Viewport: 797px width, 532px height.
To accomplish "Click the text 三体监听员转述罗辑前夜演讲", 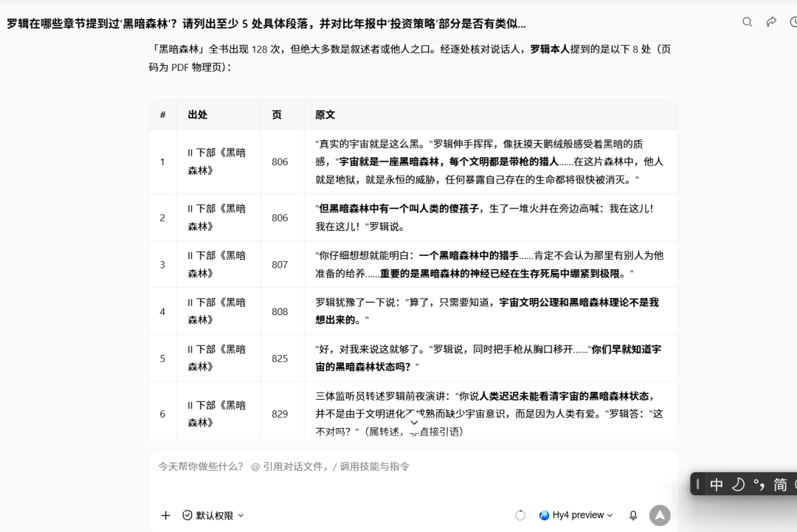I will [x=382, y=396].
